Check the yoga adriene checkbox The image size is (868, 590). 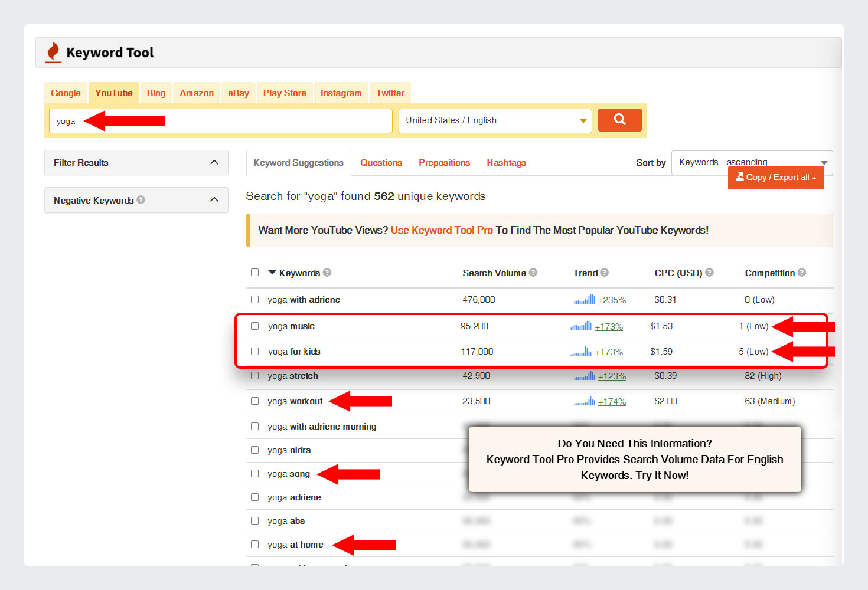pyautogui.click(x=254, y=497)
